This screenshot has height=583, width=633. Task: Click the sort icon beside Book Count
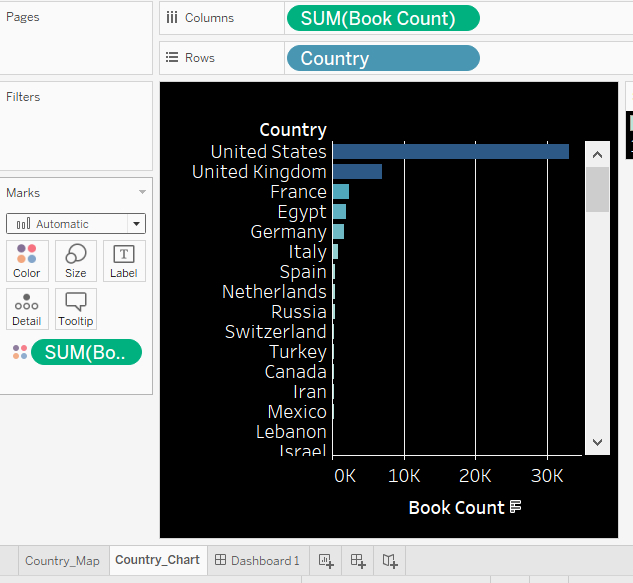[516, 507]
